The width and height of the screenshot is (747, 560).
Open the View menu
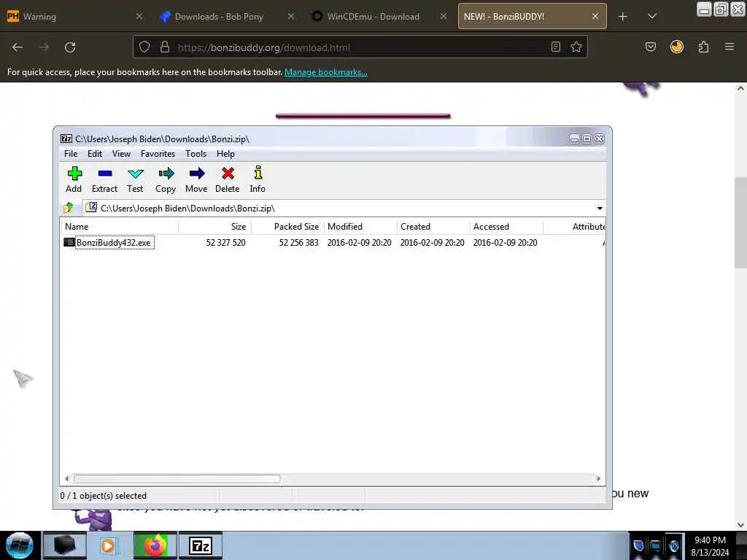(121, 154)
